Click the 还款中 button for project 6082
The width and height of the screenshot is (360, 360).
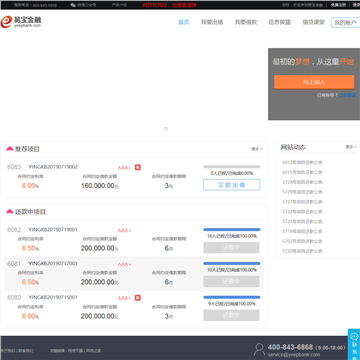(x=231, y=248)
